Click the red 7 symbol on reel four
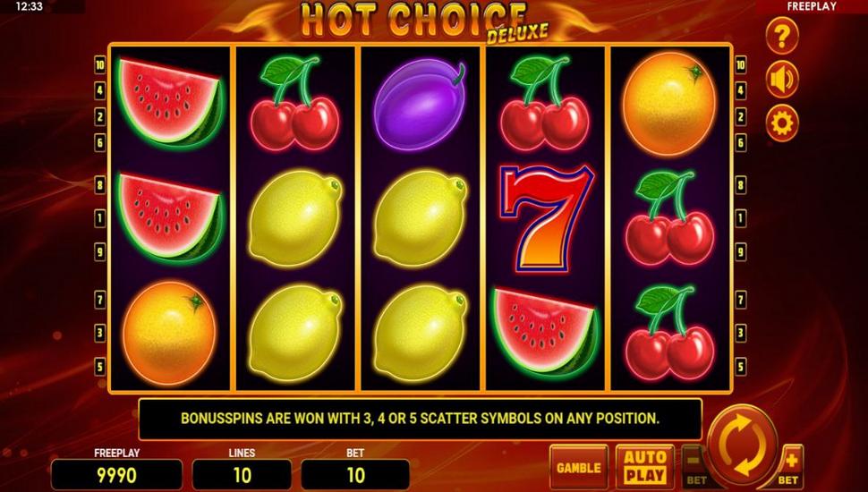Screen dimensions: 868x492 tap(547, 218)
